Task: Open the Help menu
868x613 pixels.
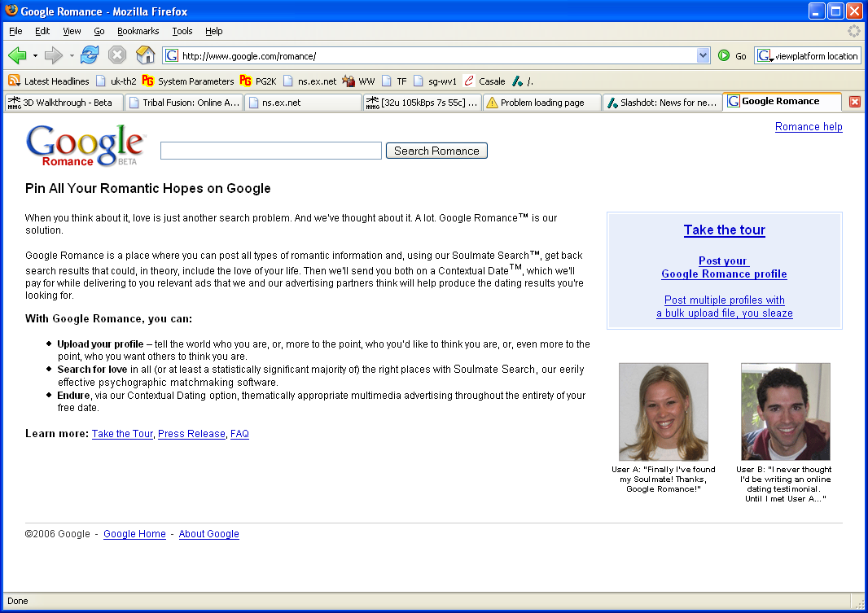Action: pos(213,31)
